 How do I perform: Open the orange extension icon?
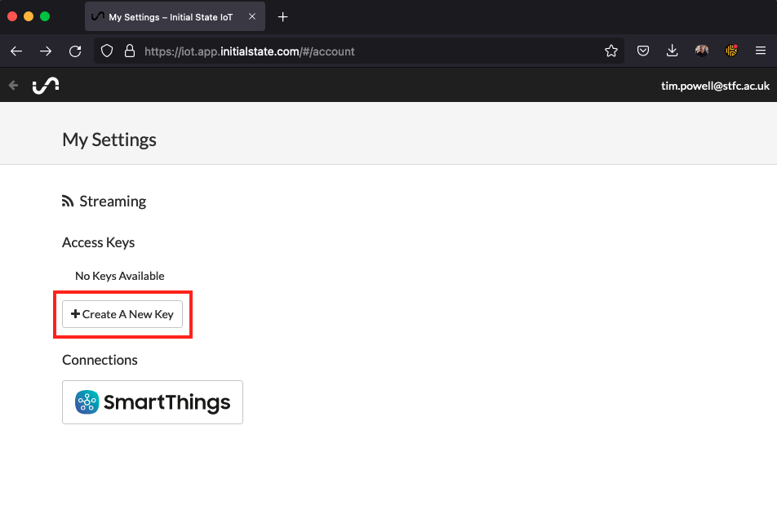731,51
